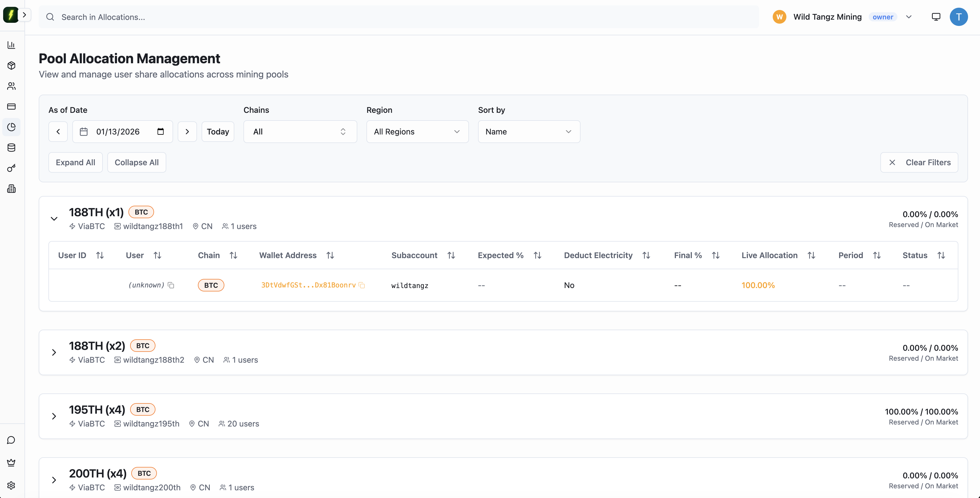The image size is (980, 498).
Task: Open the chat bubble icon in the sidebar
Action: point(11,440)
